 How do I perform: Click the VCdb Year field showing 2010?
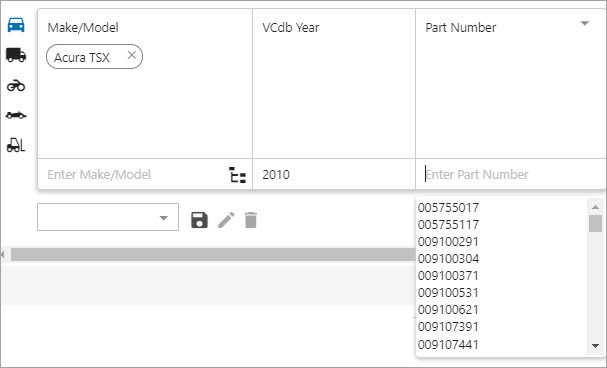coord(334,175)
